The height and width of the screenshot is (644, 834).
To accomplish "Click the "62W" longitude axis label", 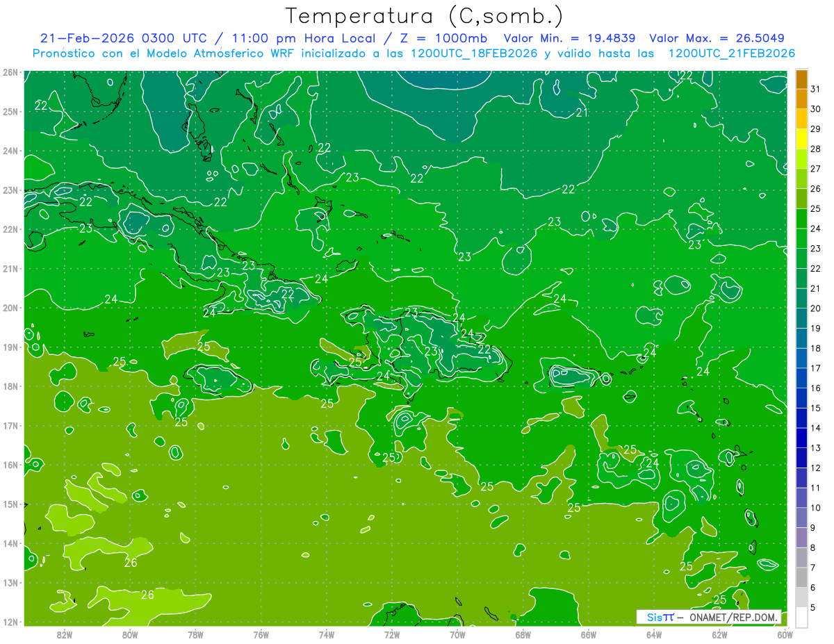I will click(719, 634).
